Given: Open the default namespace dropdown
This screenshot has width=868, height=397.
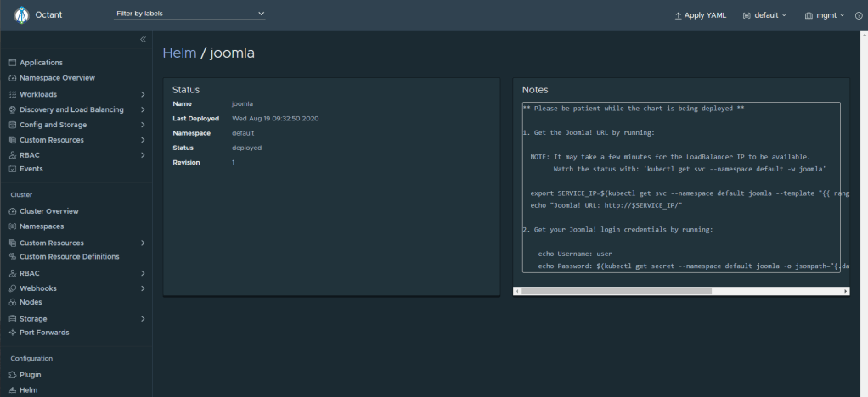Looking at the screenshot, I should point(764,15).
